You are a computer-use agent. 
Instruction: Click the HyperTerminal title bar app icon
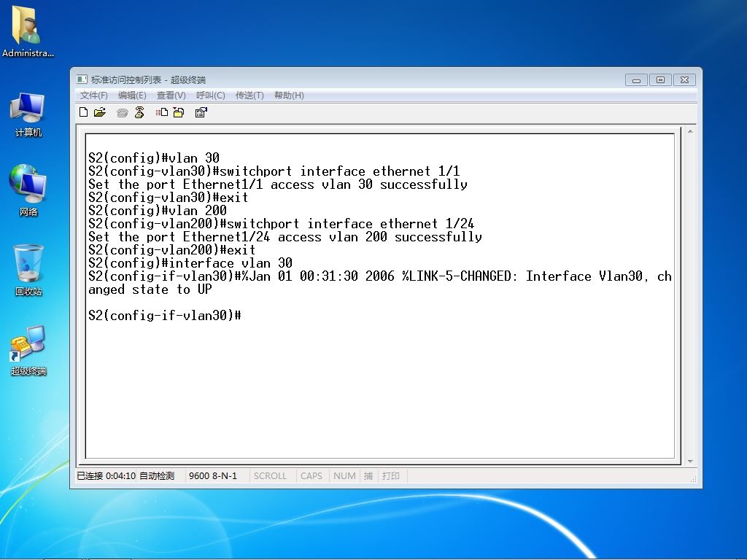point(82,79)
